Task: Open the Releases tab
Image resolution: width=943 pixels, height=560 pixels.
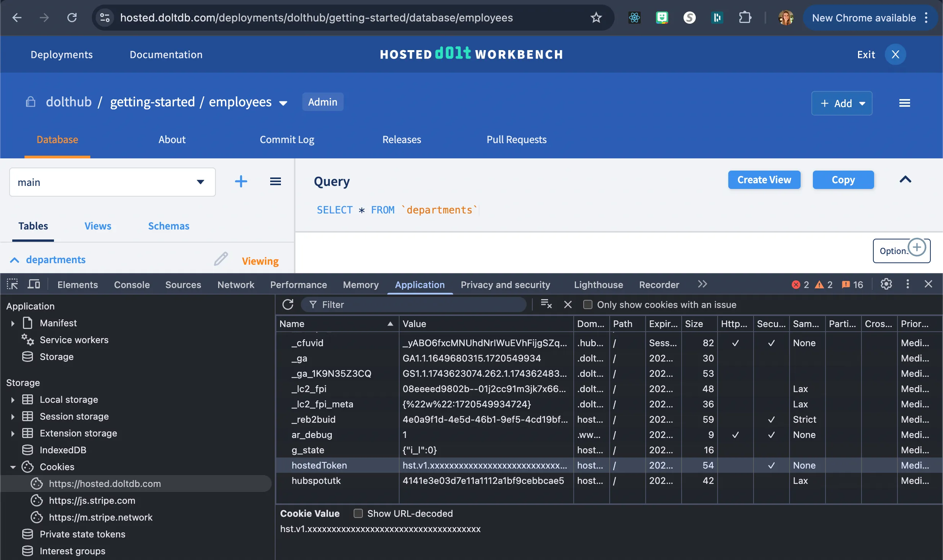Action: (x=401, y=139)
